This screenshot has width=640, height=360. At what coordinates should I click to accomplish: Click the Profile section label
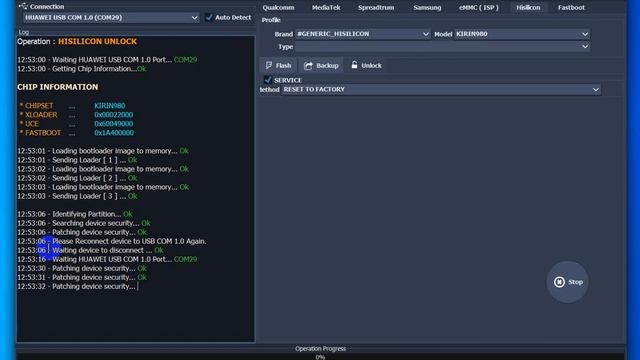coord(271,20)
